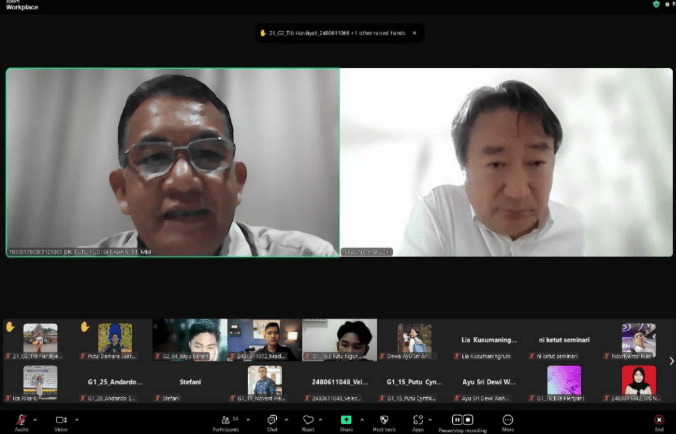The width and height of the screenshot is (676, 434).
Task: Expand the Share options arrow
Action: [x=362, y=419]
